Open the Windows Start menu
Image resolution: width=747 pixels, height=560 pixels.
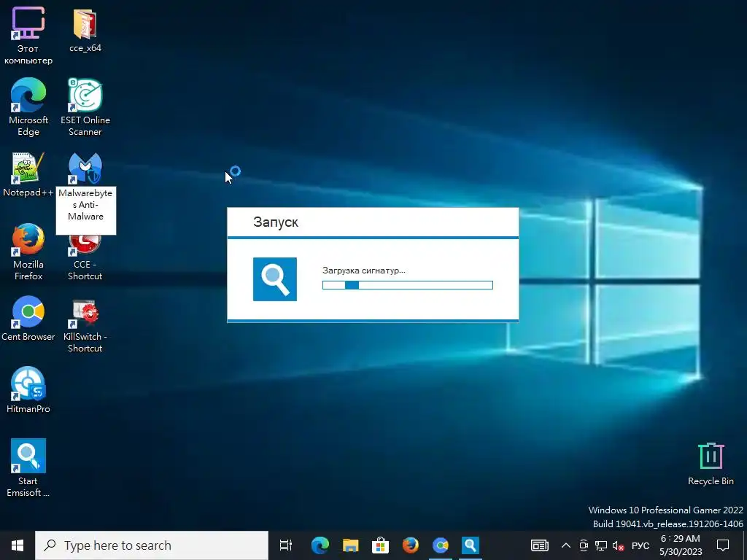[18, 545]
